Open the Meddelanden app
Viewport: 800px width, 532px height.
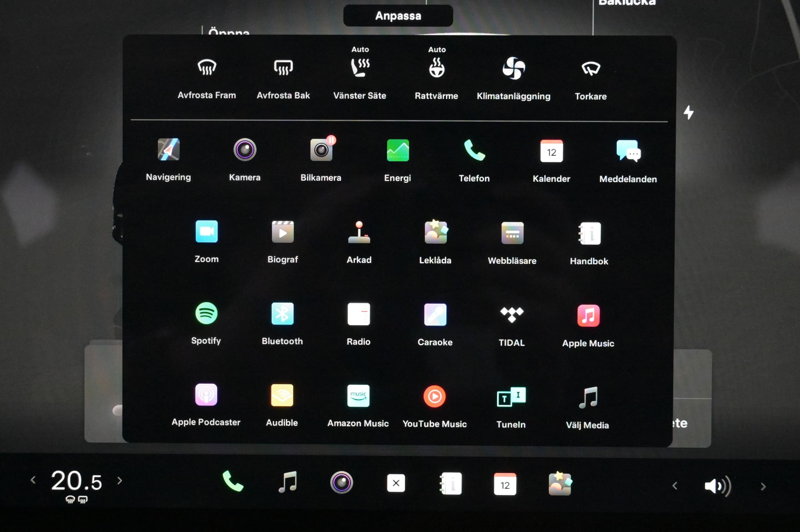[628, 151]
